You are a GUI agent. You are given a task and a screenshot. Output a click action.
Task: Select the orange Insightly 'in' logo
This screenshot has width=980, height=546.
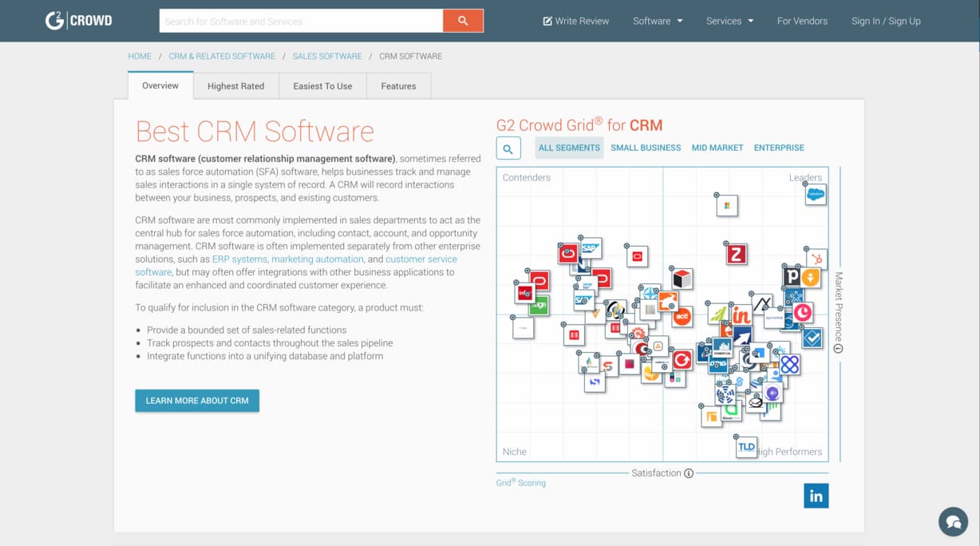coord(741,315)
